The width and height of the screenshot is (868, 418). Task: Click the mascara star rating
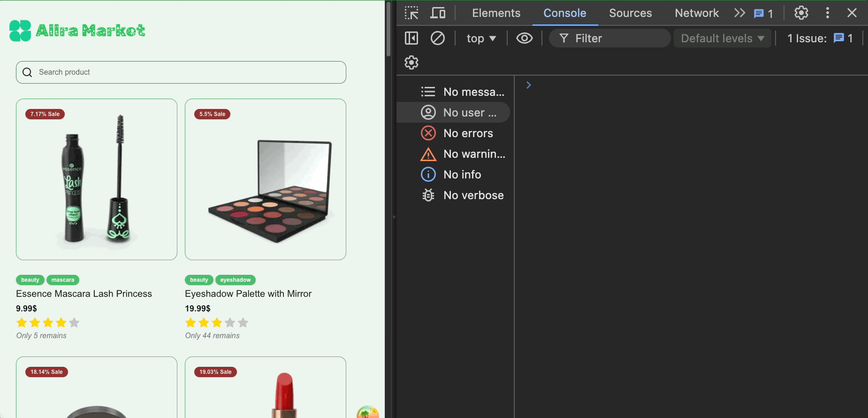pos(48,323)
